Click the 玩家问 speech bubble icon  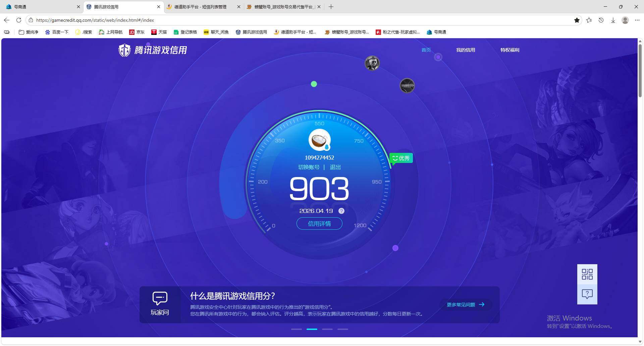pyautogui.click(x=160, y=298)
